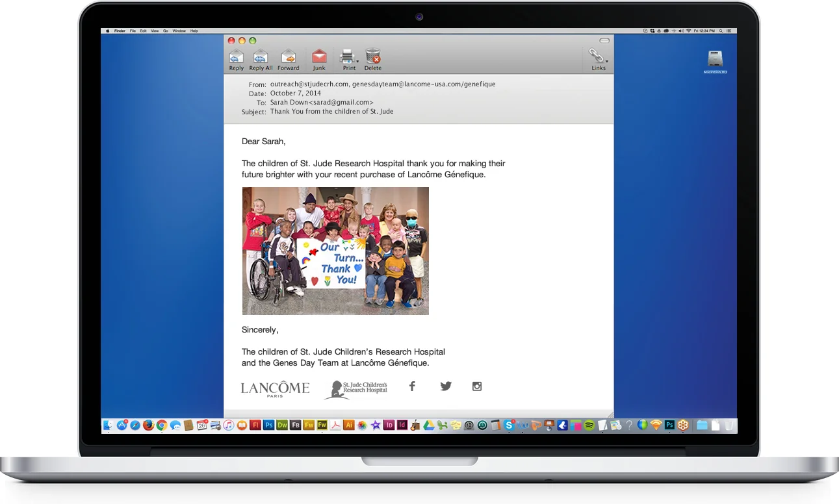839x504 pixels.
Task: Open Finder from the Dock
Action: coord(108,425)
